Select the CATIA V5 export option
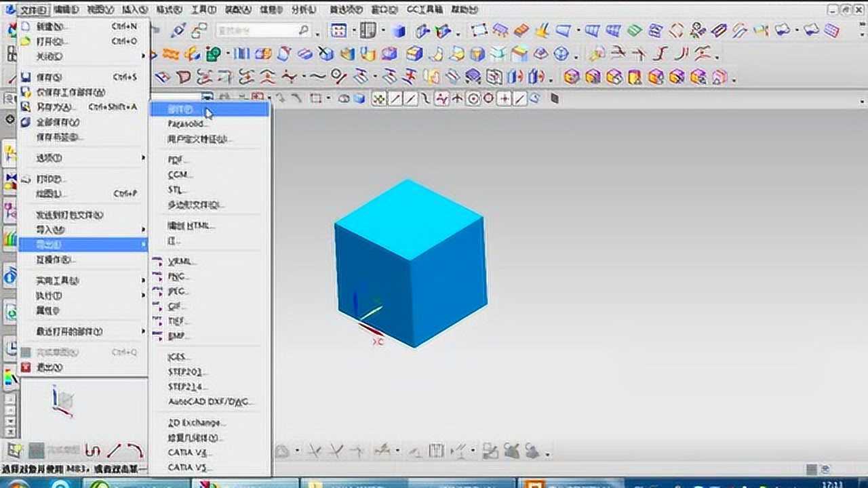868x488 pixels. [x=185, y=467]
